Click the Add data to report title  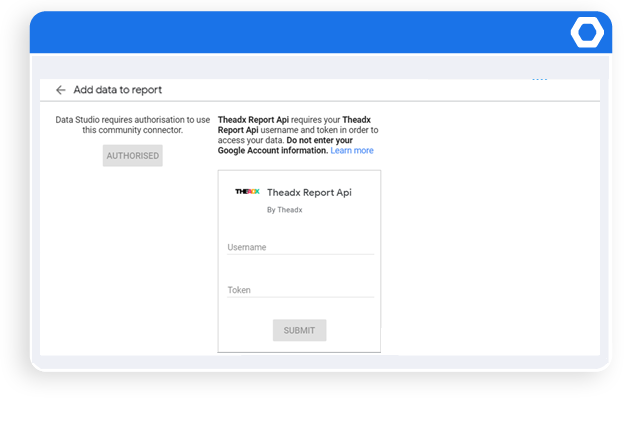click(118, 90)
